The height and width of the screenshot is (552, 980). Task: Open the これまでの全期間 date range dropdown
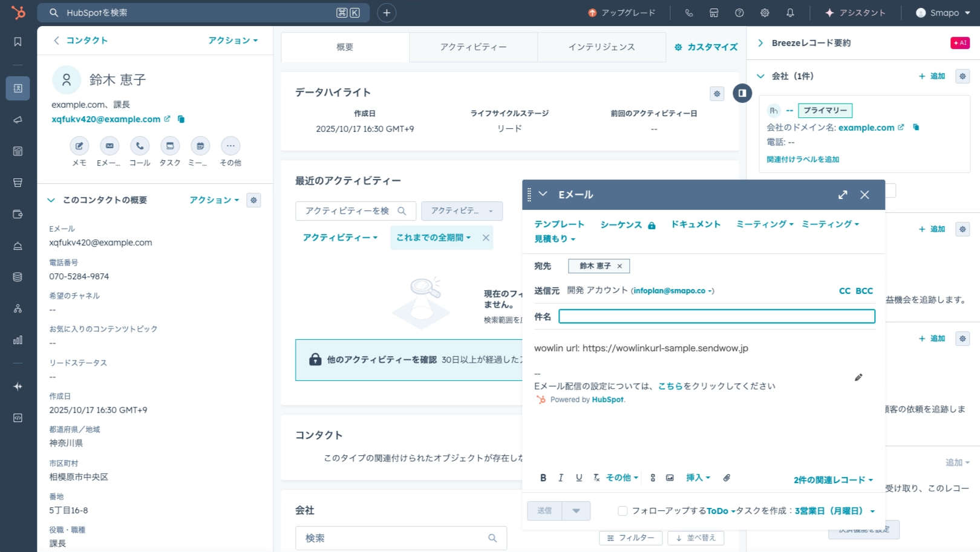(433, 238)
